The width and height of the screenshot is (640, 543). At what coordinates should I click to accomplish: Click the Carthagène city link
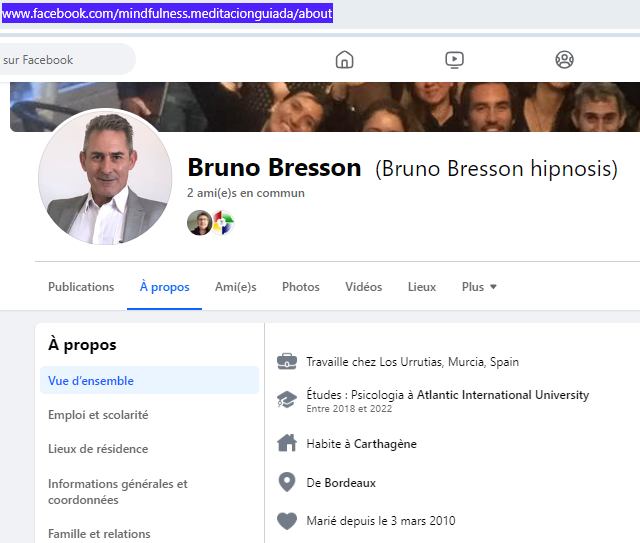pos(385,444)
